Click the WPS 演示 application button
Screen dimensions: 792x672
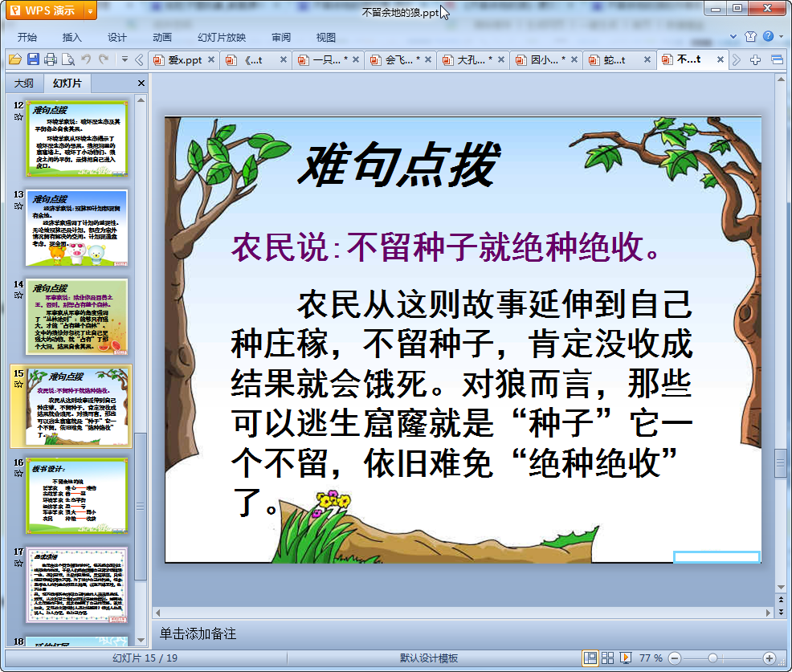tap(45, 10)
